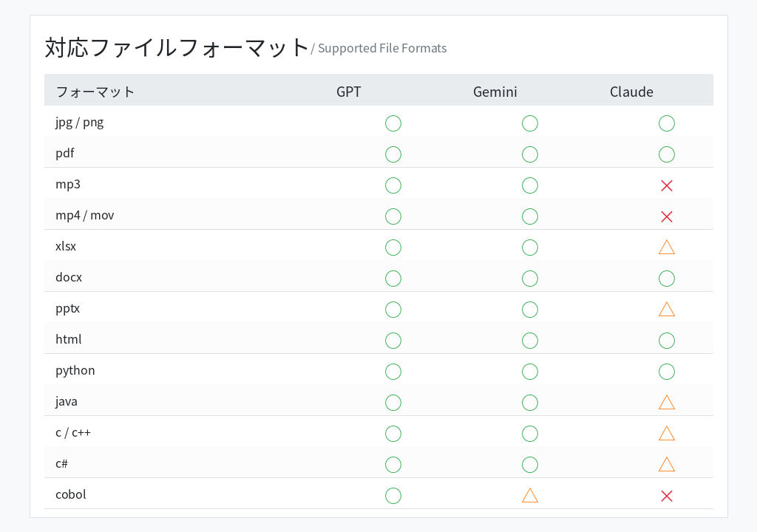Click the GPT circle in c / c++ row
The width and height of the screenshot is (757, 532).
[x=393, y=434]
